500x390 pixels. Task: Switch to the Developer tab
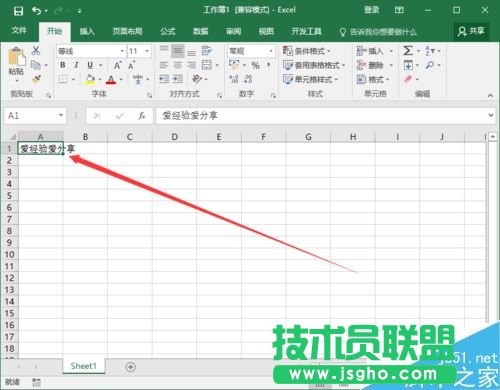pyautogui.click(x=306, y=31)
